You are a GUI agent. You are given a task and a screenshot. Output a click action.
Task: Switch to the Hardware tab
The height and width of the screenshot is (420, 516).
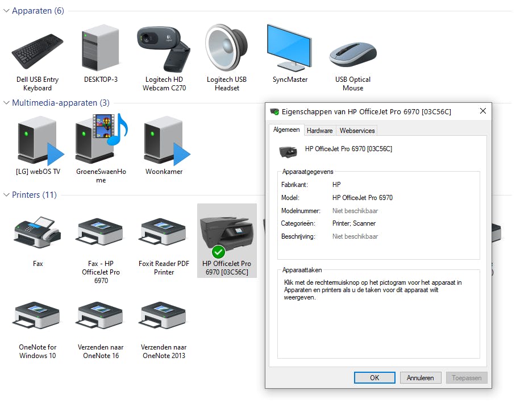(319, 131)
